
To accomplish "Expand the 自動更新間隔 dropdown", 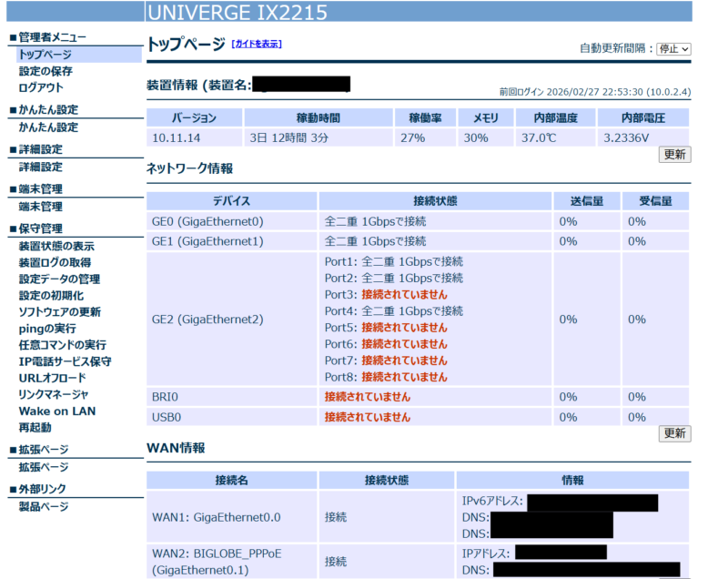I will [x=673, y=48].
